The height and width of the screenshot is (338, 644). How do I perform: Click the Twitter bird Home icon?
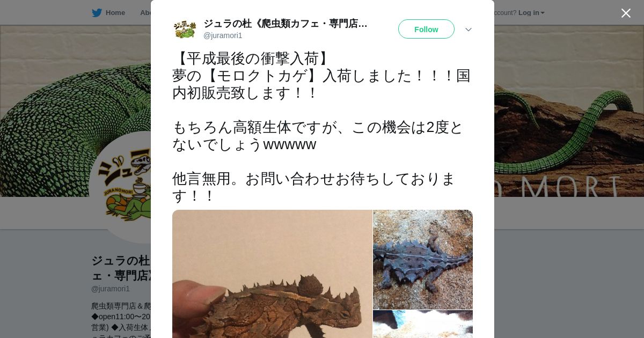click(x=97, y=13)
